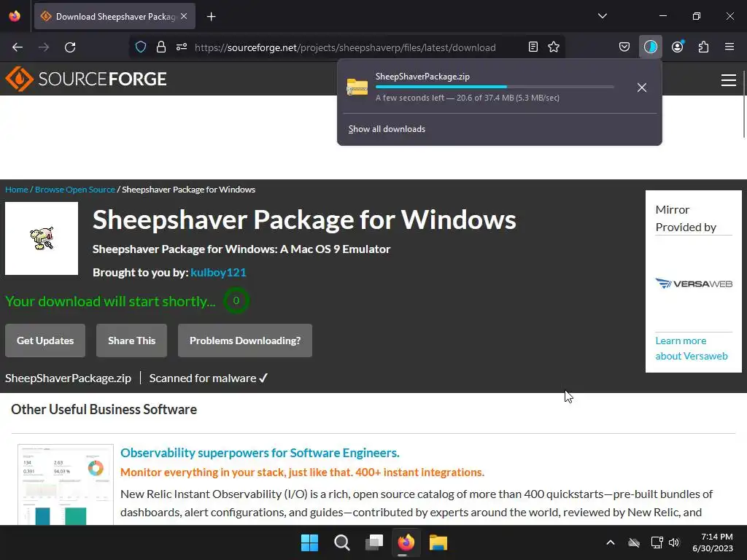Go back with the browser back arrow
Screen dimensions: 747x560
[18, 47]
